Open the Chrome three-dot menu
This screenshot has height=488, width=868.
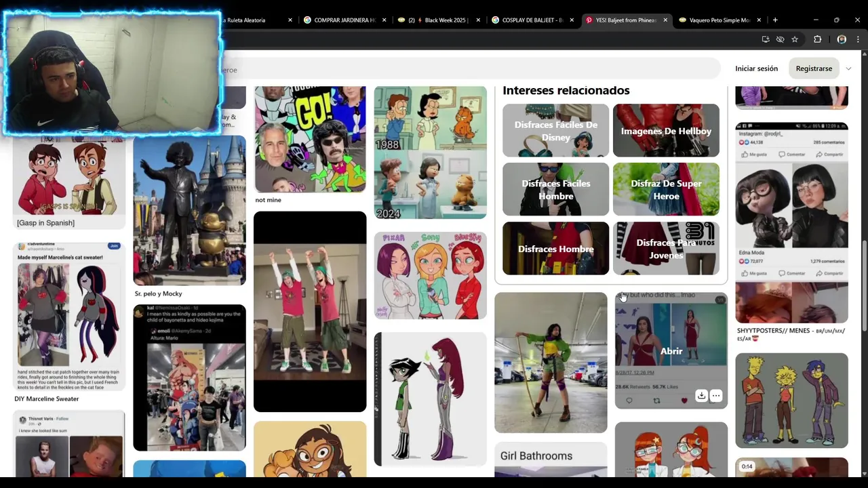coord(858,39)
